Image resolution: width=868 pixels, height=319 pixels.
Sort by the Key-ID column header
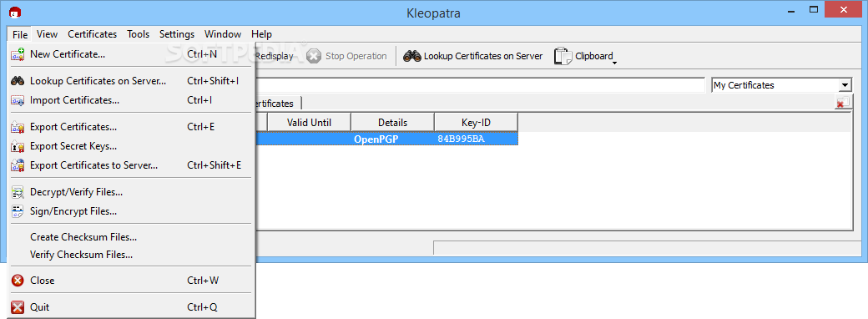[476, 123]
